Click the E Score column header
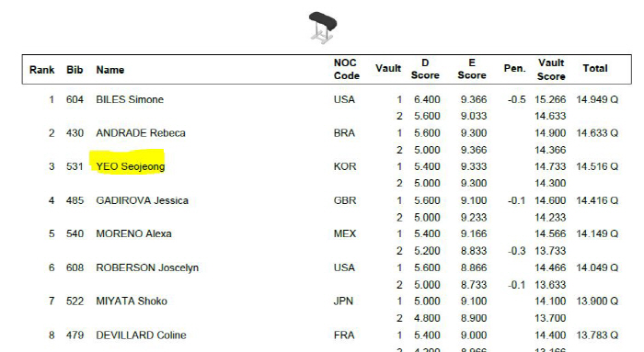Viewport: 644px width, 352px height. (472, 69)
